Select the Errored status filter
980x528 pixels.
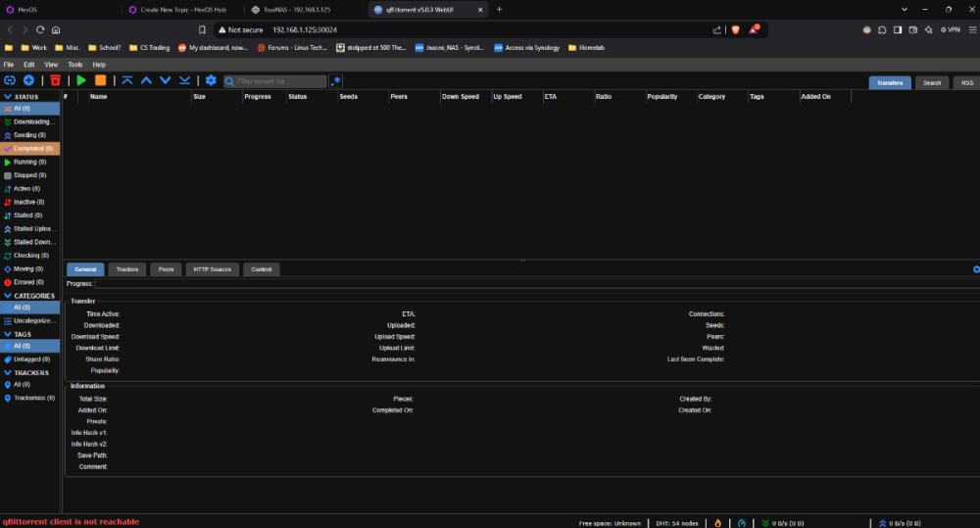coord(29,282)
